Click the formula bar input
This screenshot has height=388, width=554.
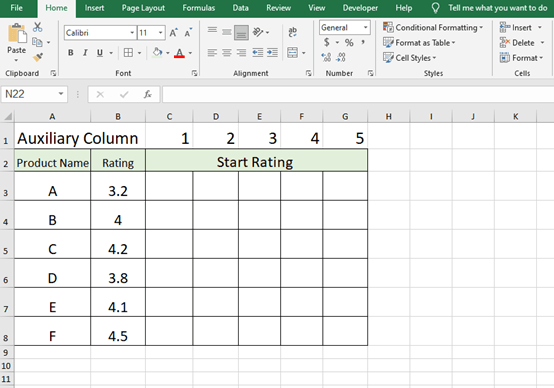(358, 94)
